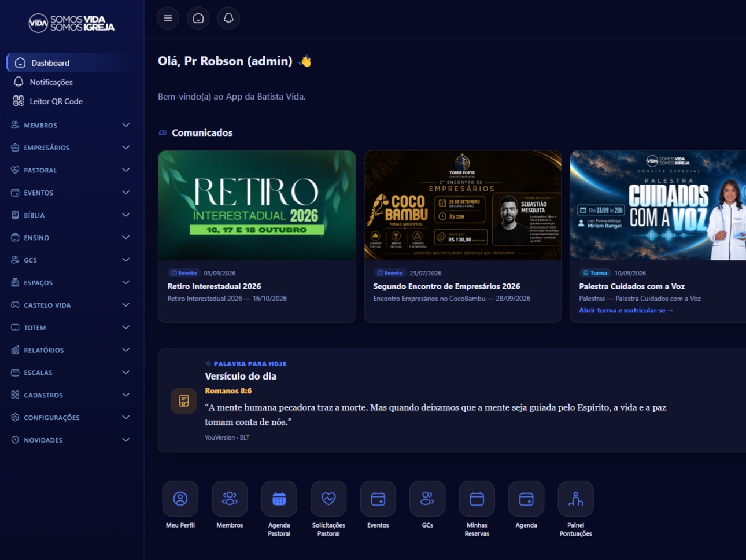Open the Meu Perfil shortcut icon

[x=180, y=499]
